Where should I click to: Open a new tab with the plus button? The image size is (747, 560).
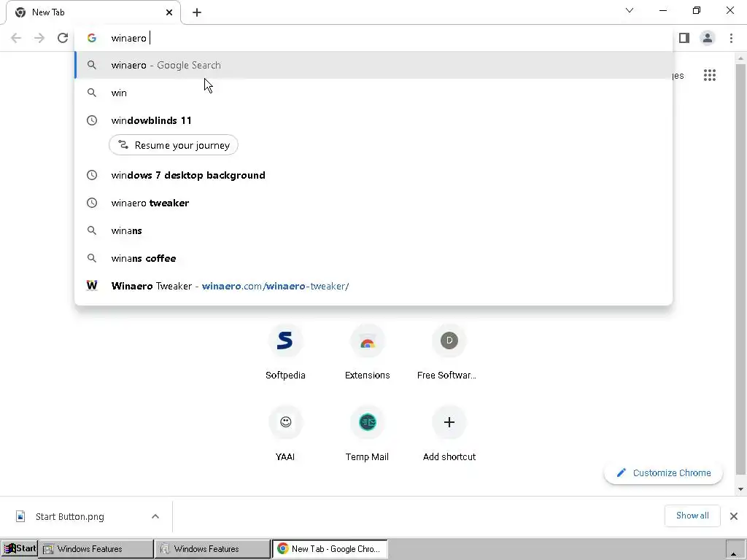pyautogui.click(x=197, y=13)
